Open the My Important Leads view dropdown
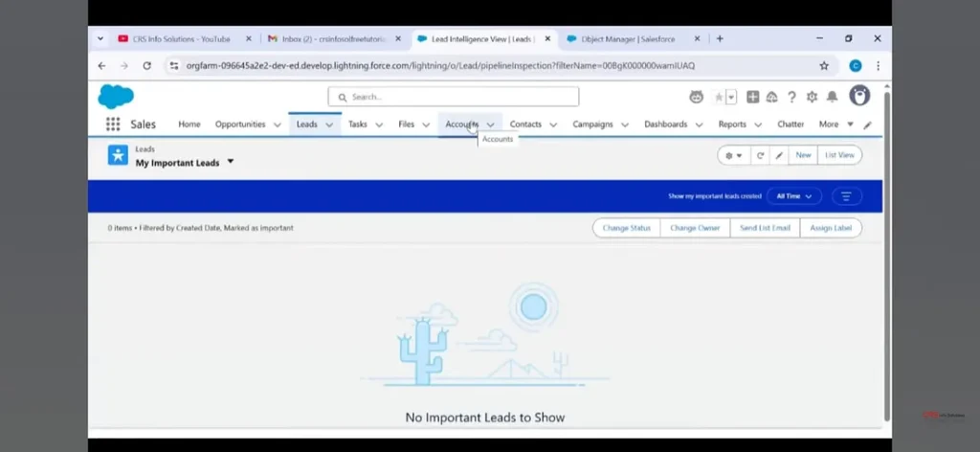 pyautogui.click(x=231, y=162)
